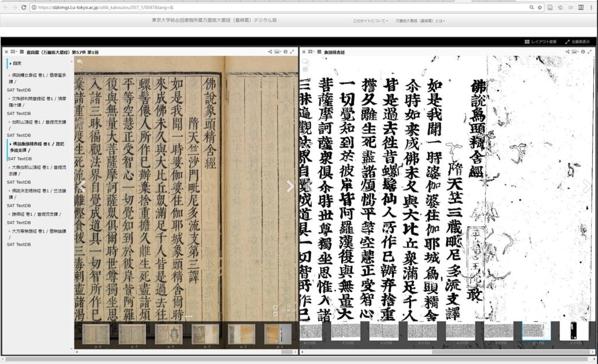
Task: Open SAT TextDB link under 佛説轉女身經
Action: 19,90
